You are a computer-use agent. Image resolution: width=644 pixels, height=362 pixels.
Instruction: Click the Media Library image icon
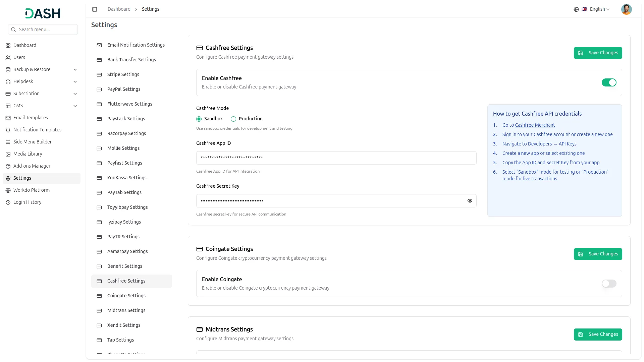point(8,154)
